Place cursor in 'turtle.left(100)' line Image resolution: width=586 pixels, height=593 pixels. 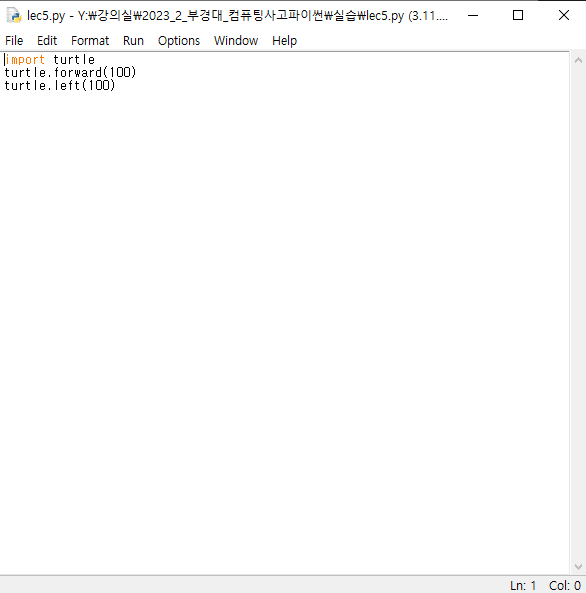[x=59, y=86]
